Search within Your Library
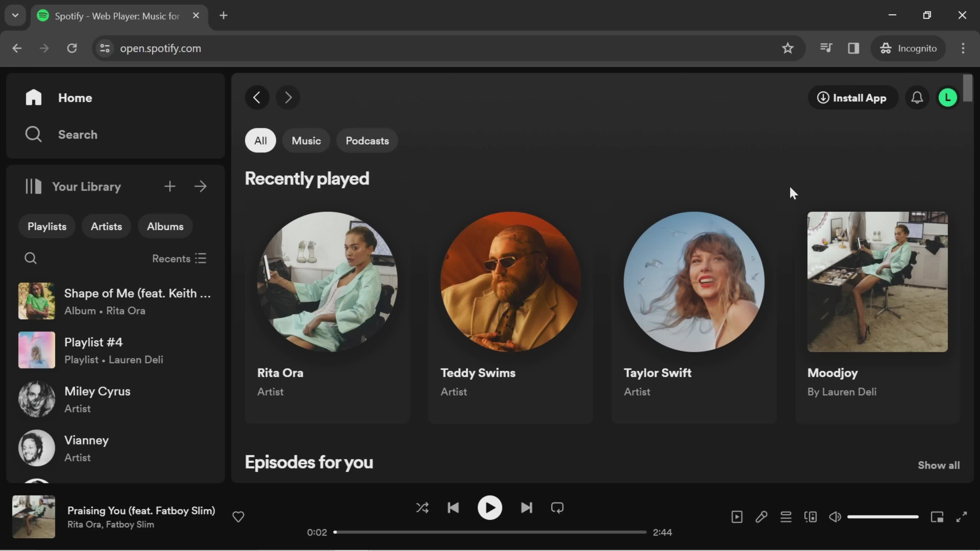The width and height of the screenshot is (980, 551). click(x=30, y=259)
